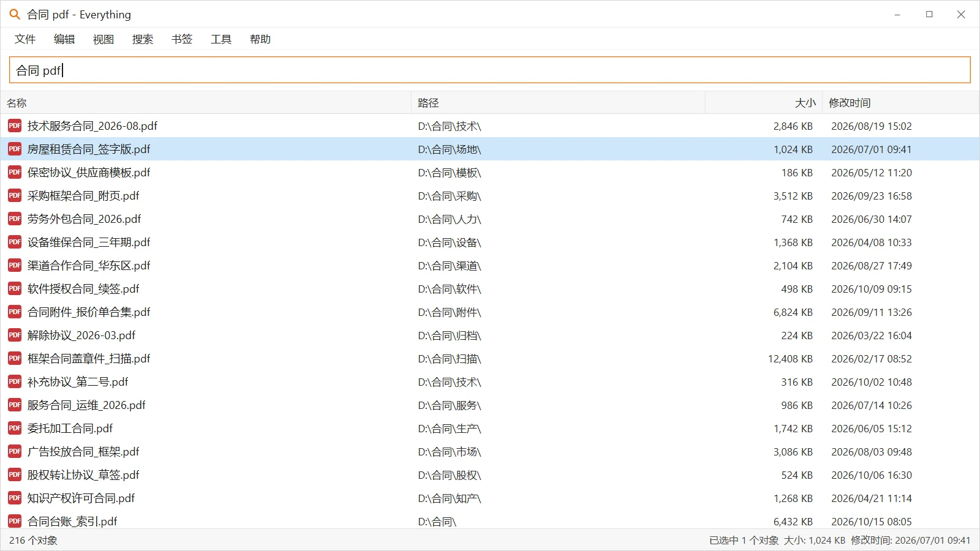This screenshot has width=980, height=551.
Task: Open the 书签 menu
Action: click(x=182, y=39)
